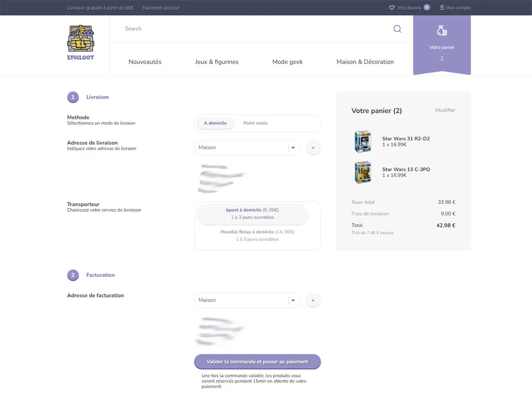Click the Sous-total value '33.98 €'
The width and height of the screenshot is (532, 401).
tap(446, 202)
